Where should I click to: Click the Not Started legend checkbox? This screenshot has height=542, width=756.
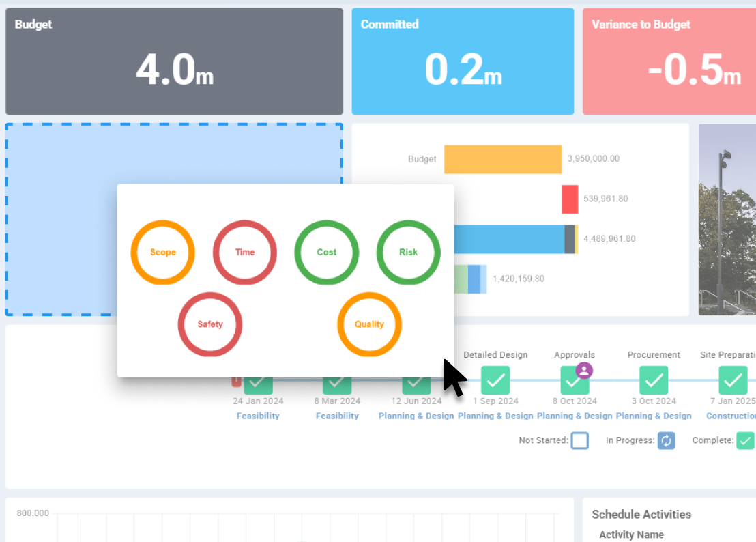pos(580,440)
